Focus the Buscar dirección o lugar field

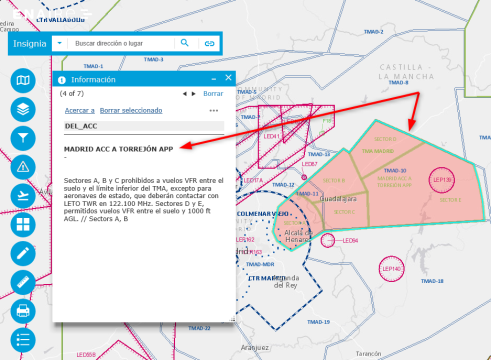(121, 43)
